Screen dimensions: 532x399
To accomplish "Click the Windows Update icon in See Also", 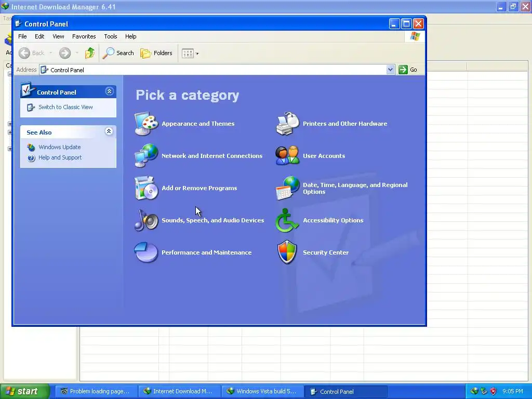I will [31, 147].
